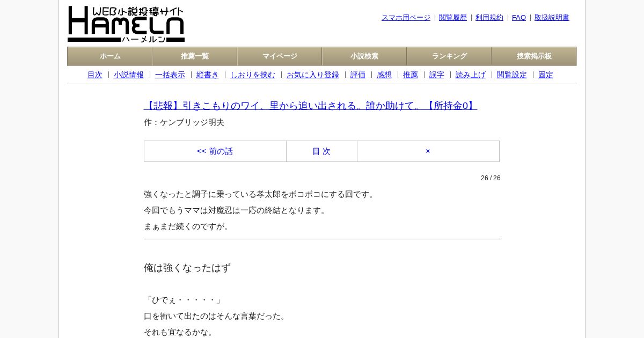This screenshot has width=644, height=338.
Task: Open the 小説検索 tab
Action: click(364, 56)
